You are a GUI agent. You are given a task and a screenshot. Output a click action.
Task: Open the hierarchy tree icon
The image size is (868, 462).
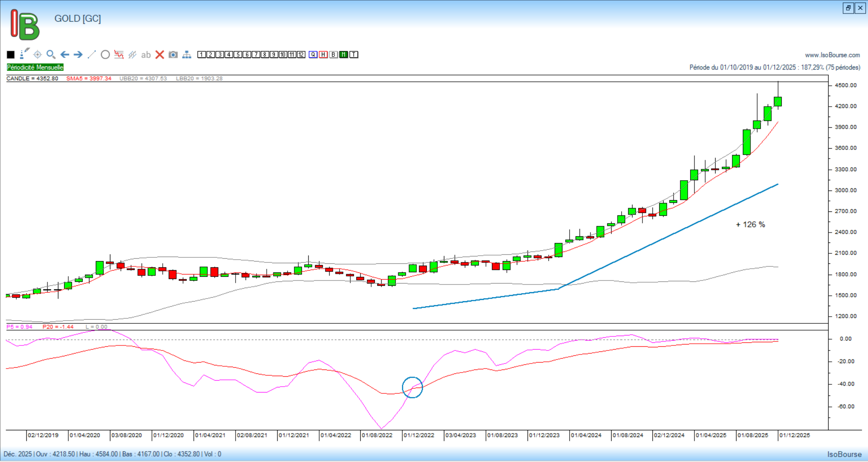coord(187,55)
